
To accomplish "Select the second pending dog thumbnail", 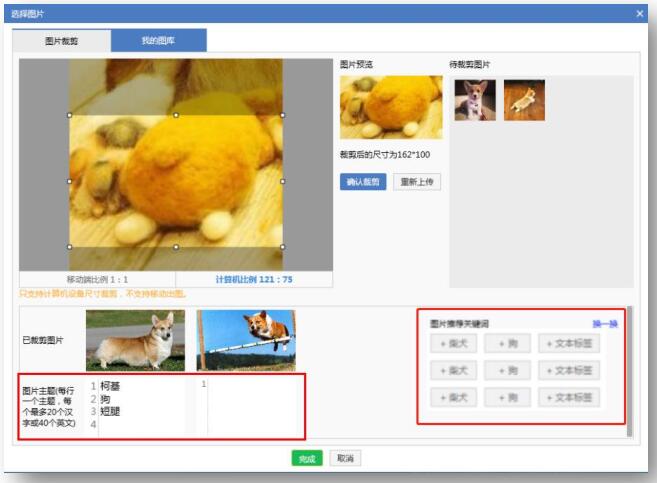I will coord(524,100).
